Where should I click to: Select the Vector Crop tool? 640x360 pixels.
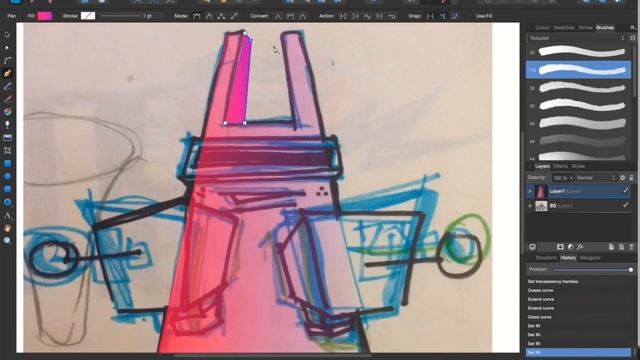pos(7,150)
